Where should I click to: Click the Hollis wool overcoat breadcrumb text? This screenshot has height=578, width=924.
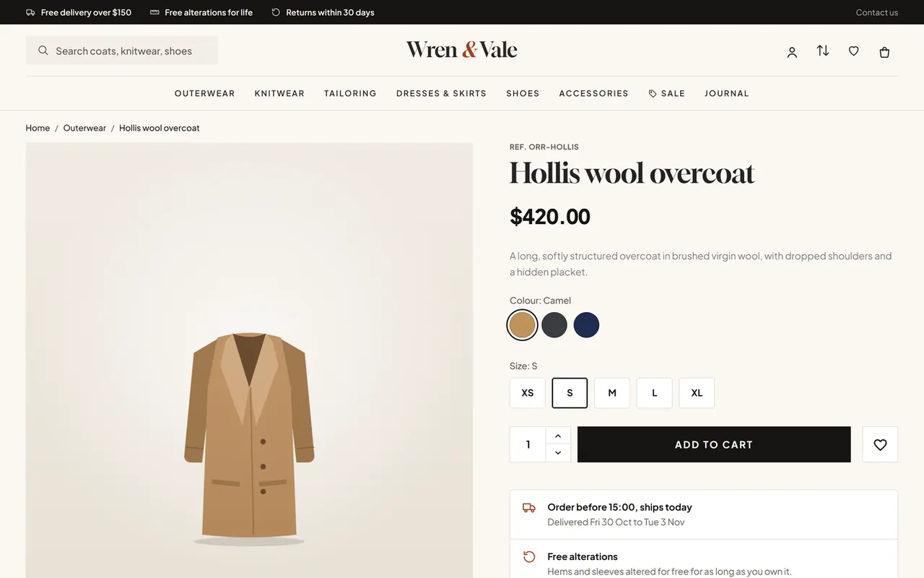point(160,128)
